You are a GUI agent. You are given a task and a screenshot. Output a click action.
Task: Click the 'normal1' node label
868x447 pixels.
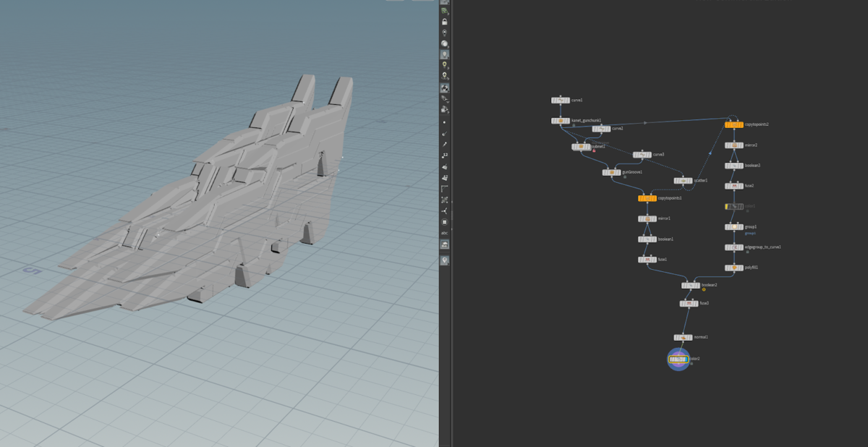pyautogui.click(x=701, y=337)
